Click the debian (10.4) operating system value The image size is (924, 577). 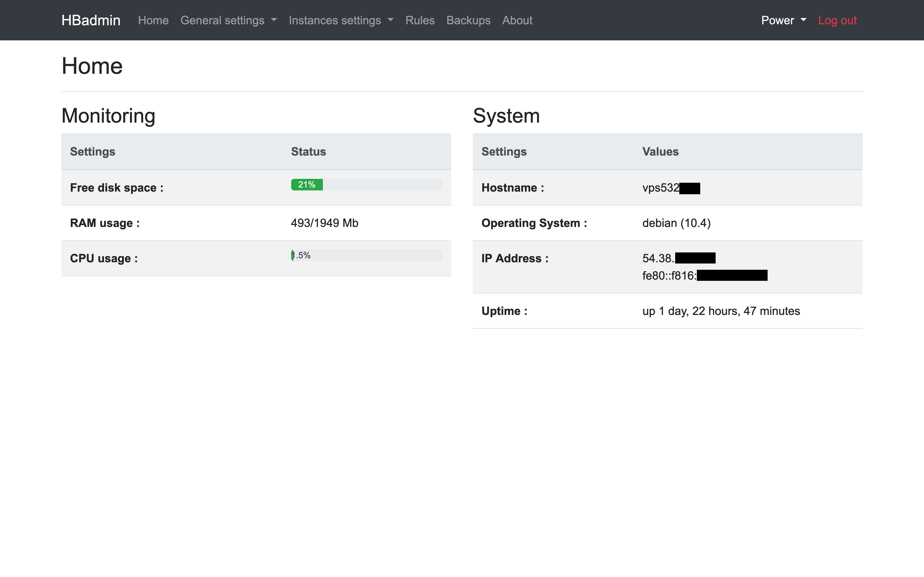(x=676, y=223)
